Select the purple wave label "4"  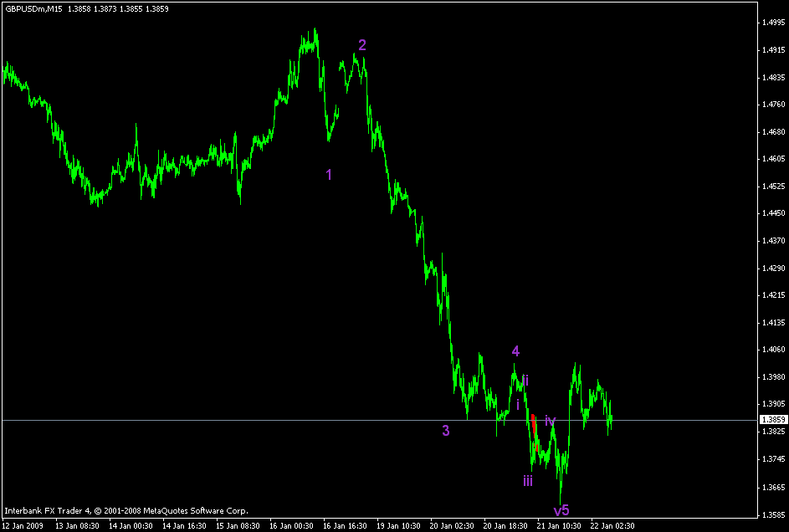click(x=515, y=351)
